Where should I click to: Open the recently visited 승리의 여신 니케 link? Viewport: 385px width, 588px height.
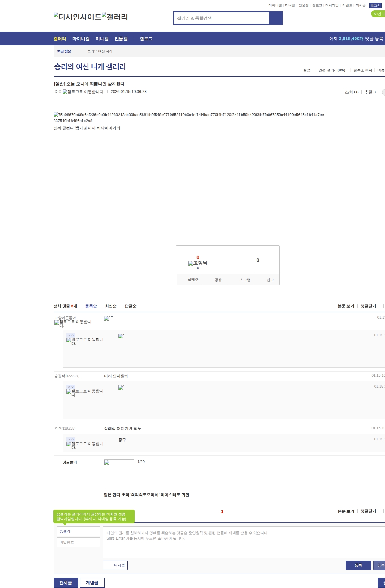point(100,51)
